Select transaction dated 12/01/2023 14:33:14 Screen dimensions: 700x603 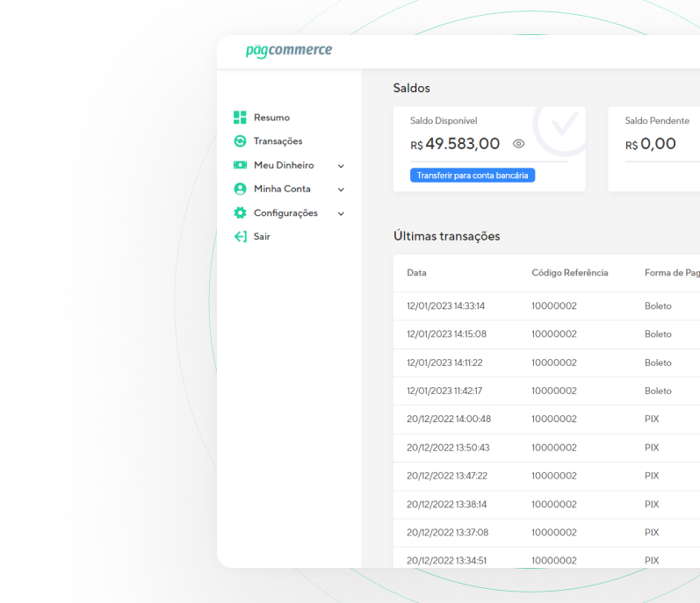(445, 306)
